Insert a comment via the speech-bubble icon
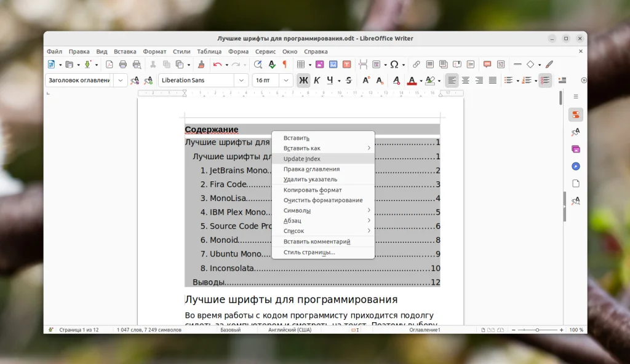The image size is (630, 364). tap(487, 64)
